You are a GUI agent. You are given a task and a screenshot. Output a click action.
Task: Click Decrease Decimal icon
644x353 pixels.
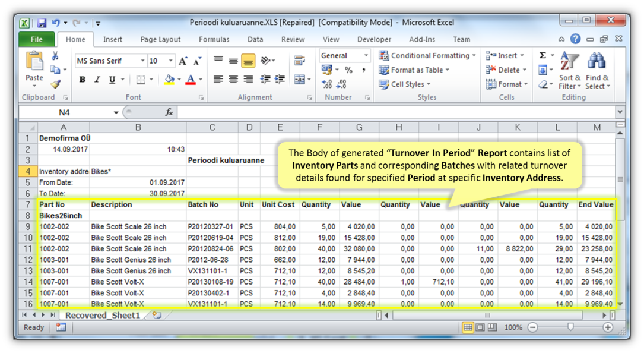pyautogui.click(x=341, y=84)
